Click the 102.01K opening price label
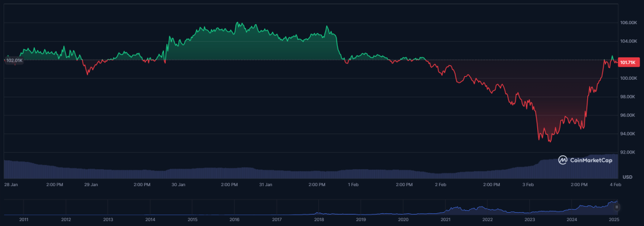This screenshot has height=226, width=644. click(x=15, y=60)
